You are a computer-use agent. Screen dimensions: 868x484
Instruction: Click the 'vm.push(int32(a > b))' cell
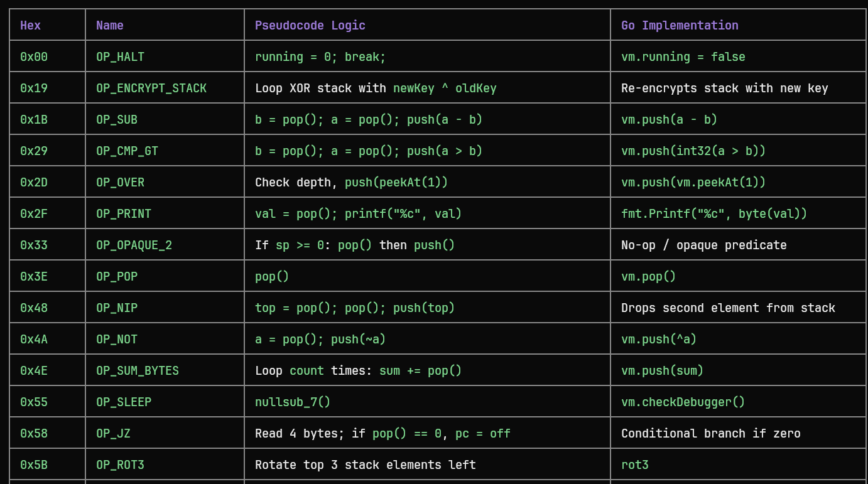click(x=739, y=151)
